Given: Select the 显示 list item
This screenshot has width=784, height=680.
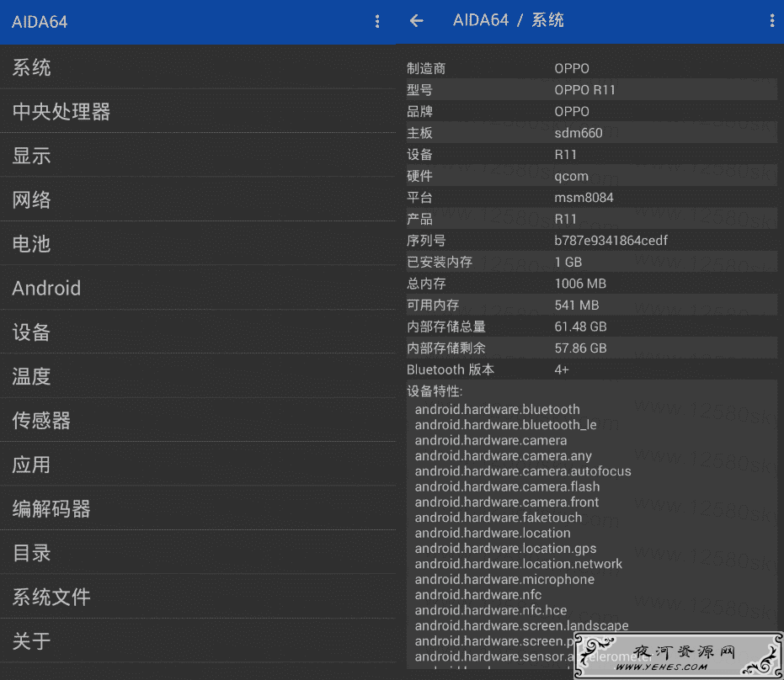Looking at the screenshot, I should [198, 156].
